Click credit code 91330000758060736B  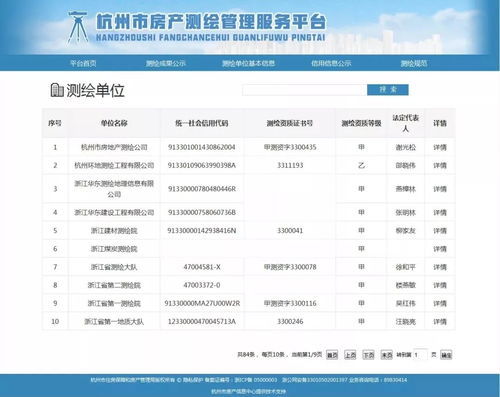point(202,212)
